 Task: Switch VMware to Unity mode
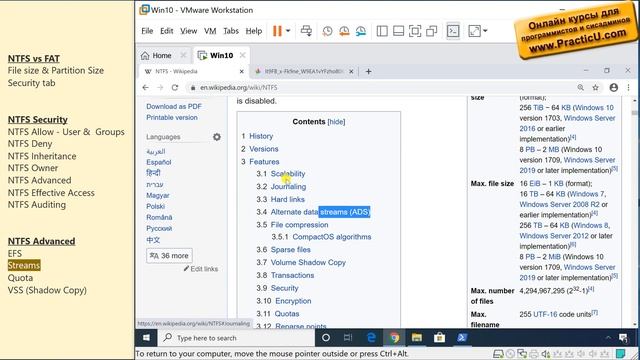431,31
